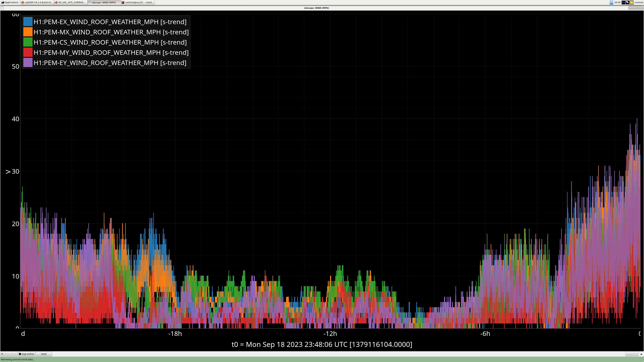Viewport: 644px width, 362px height.
Task: Click the MY wind channel red legend swatch
Action: 28,52
